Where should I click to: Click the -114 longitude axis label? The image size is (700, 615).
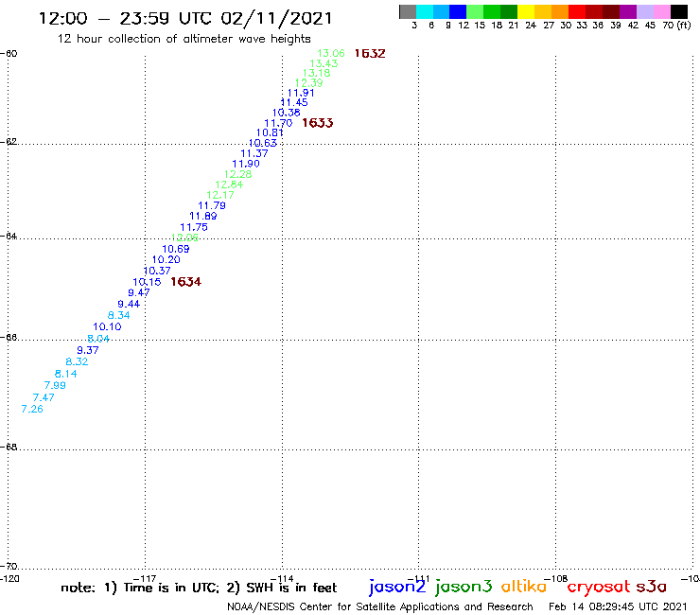point(282,578)
